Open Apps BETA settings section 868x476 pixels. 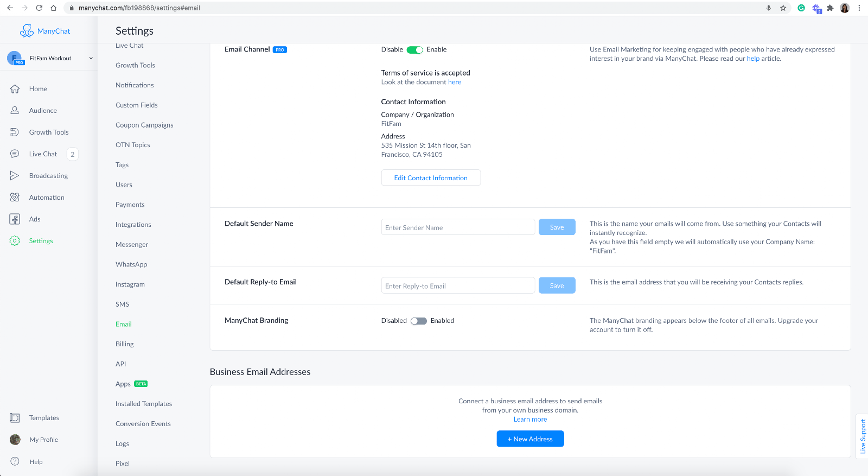pyautogui.click(x=131, y=384)
